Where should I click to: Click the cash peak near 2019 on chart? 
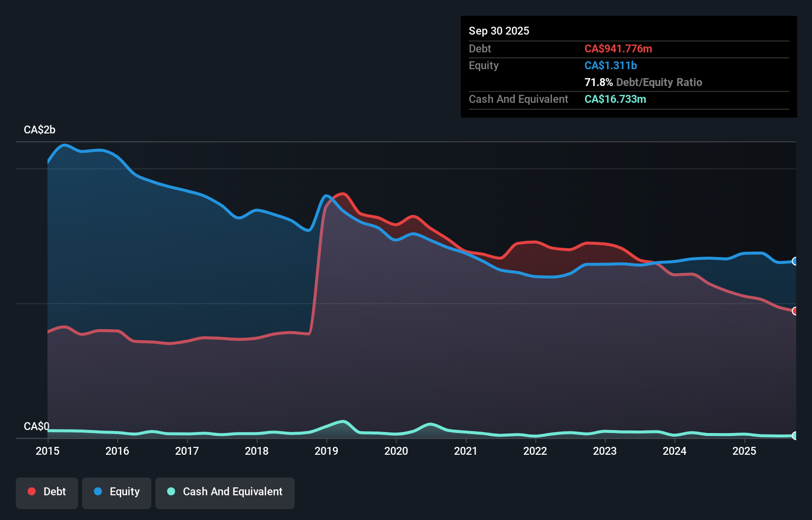pos(343,421)
